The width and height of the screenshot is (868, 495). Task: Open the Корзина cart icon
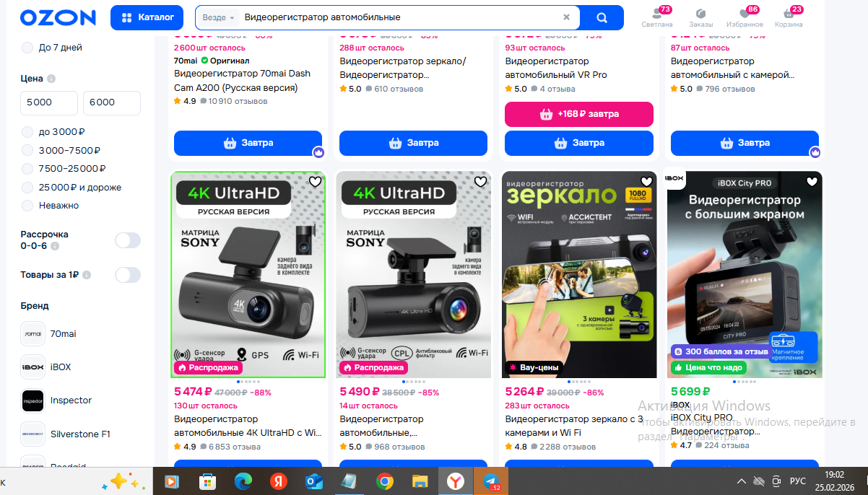789,17
